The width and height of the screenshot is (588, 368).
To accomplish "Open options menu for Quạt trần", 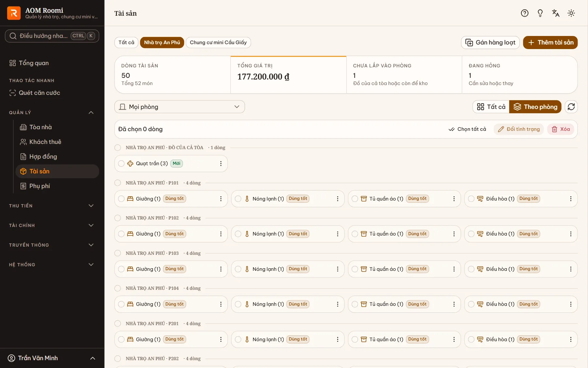I will pyautogui.click(x=221, y=164).
